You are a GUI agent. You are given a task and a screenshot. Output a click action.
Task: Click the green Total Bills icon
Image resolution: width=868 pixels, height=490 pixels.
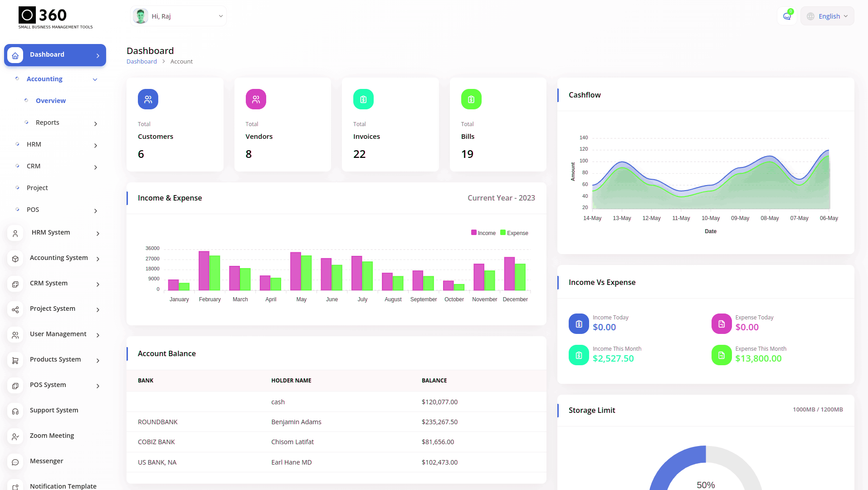click(471, 99)
